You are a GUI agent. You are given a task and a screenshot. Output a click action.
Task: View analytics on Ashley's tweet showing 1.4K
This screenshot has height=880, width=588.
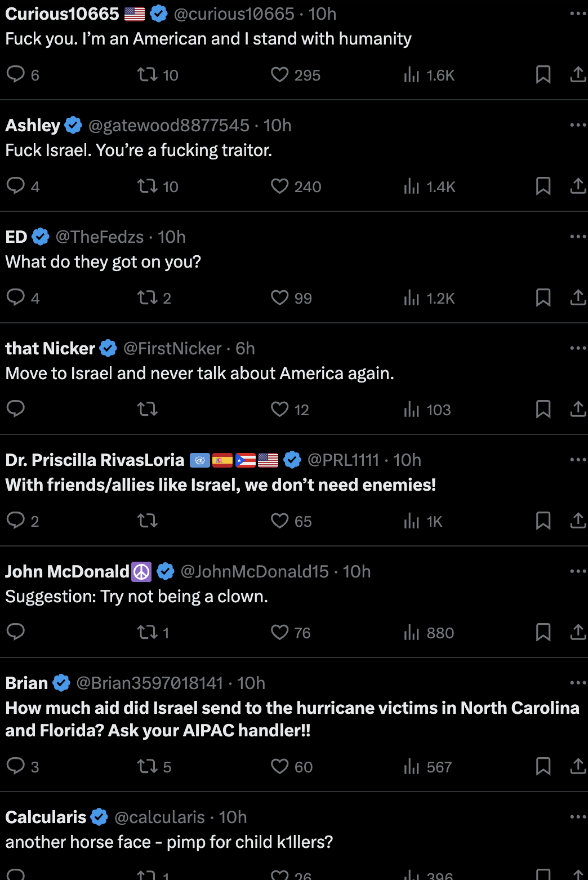(x=412, y=186)
